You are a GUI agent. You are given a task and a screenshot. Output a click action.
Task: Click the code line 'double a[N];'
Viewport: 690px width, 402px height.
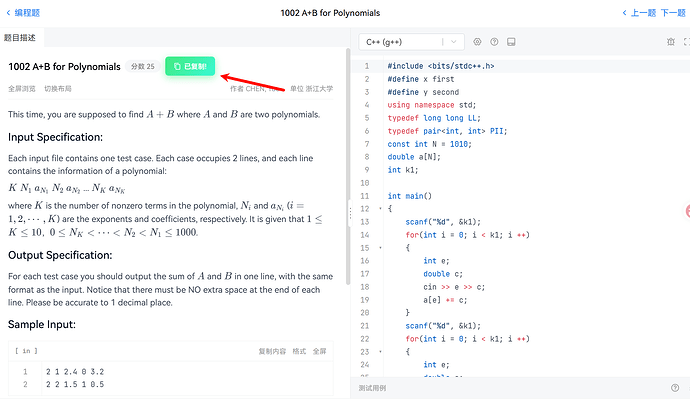(x=414, y=157)
